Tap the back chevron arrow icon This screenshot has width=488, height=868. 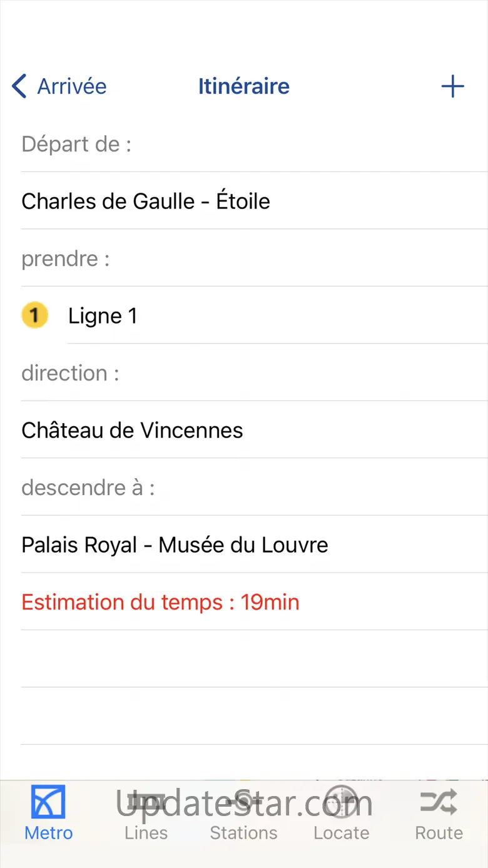19,86
